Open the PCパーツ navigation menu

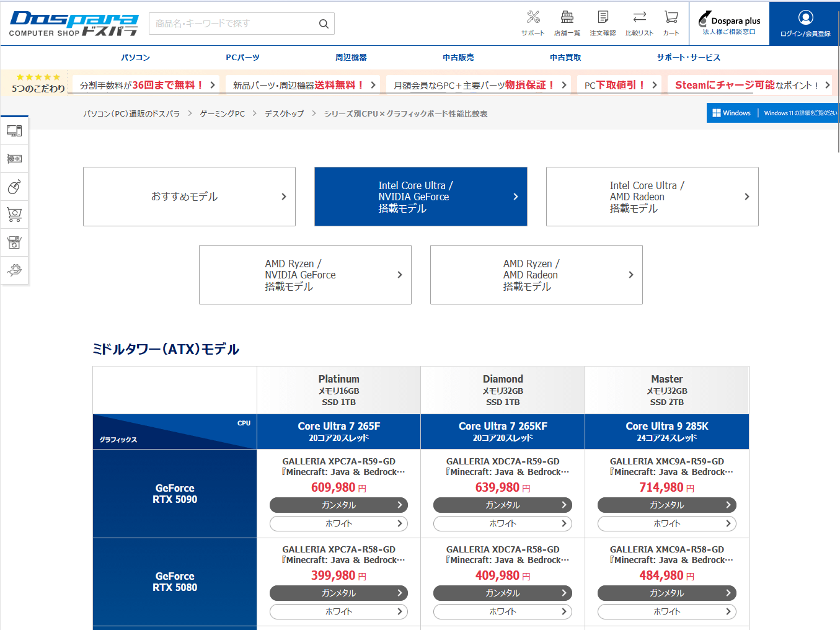(242, 58)
